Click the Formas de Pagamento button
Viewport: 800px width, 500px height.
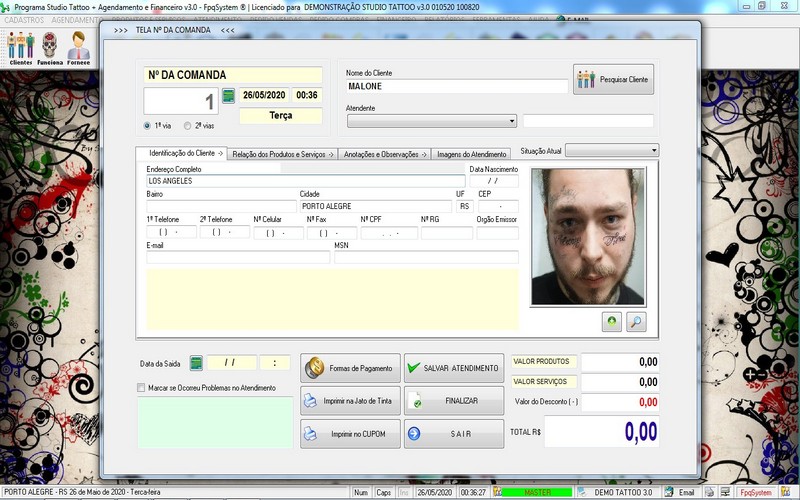pos(350,368)
